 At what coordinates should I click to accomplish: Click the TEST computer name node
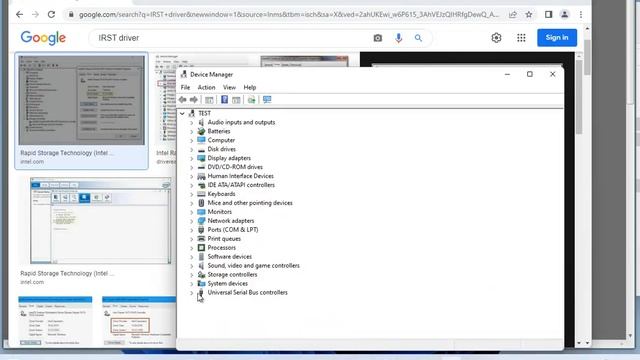(204, 113)
